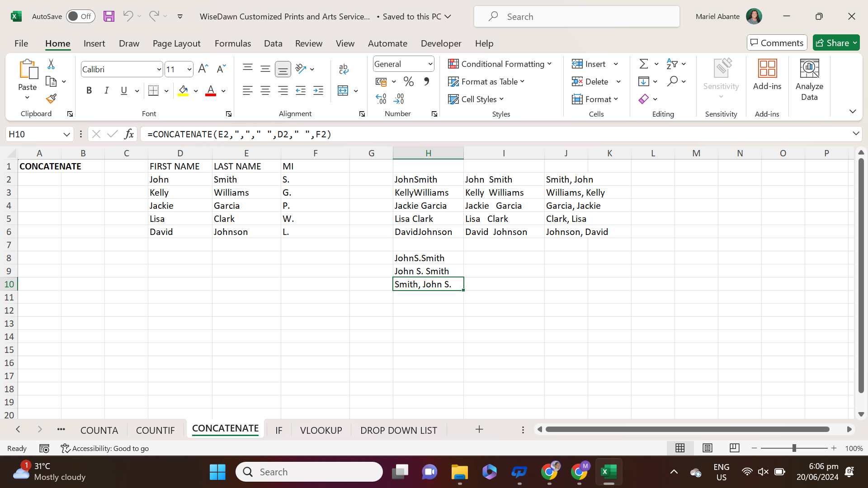Open the Formulas ribbon tab
This screenshot has height=488, width=868.
point(232,43)
